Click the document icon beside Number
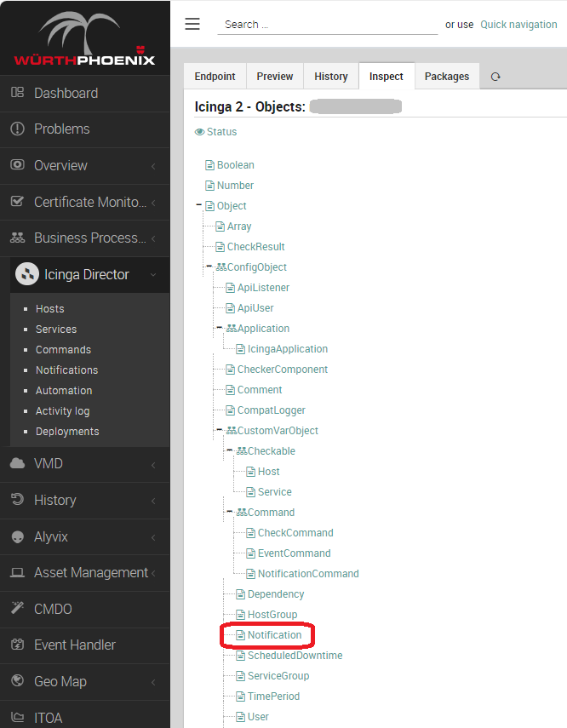The width and height of the screenshot is (567, 728). 210,186
